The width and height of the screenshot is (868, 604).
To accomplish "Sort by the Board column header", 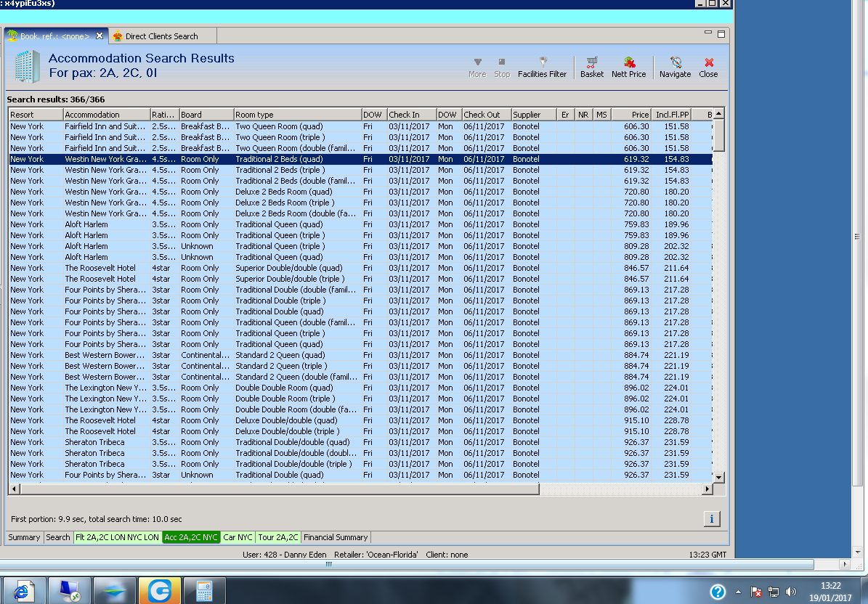I will pyautogui.click(x=206, y=115).
